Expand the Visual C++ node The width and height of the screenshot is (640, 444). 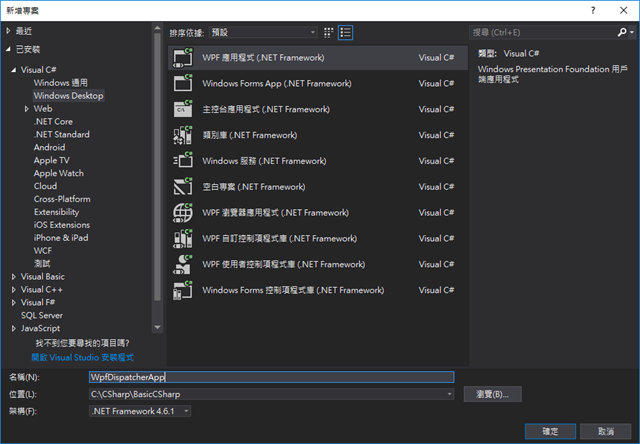click(x=13, y=290)
